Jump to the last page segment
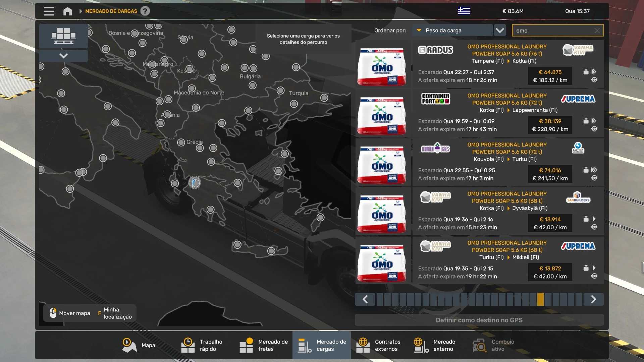644x362 pixels. [x=579, y=299]
